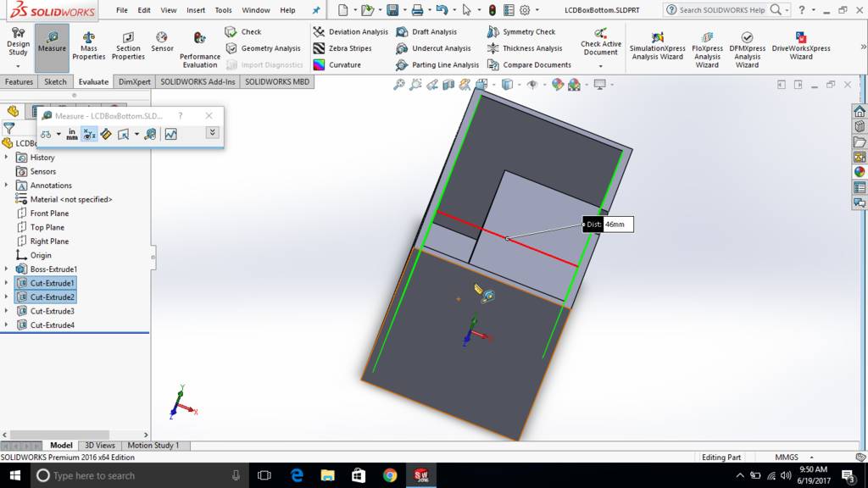This screenshot has width=868, height=488.
Task: Toggle the FeatureManager filter icon
Action: coord(8,129)
